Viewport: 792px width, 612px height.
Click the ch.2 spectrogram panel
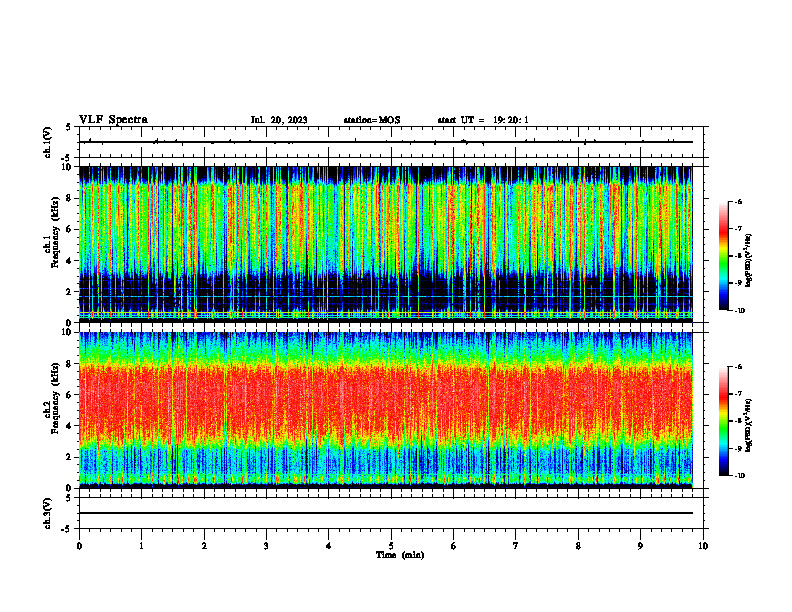[x=386, y=410]
